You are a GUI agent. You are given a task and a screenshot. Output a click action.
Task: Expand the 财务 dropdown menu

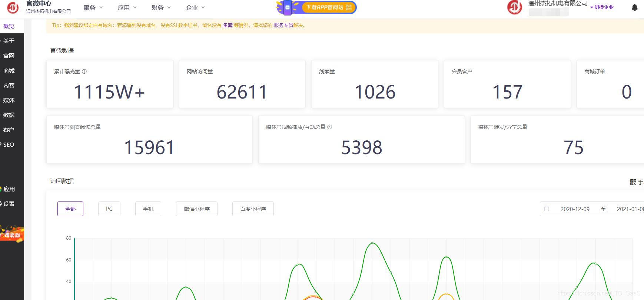[161, 7]
